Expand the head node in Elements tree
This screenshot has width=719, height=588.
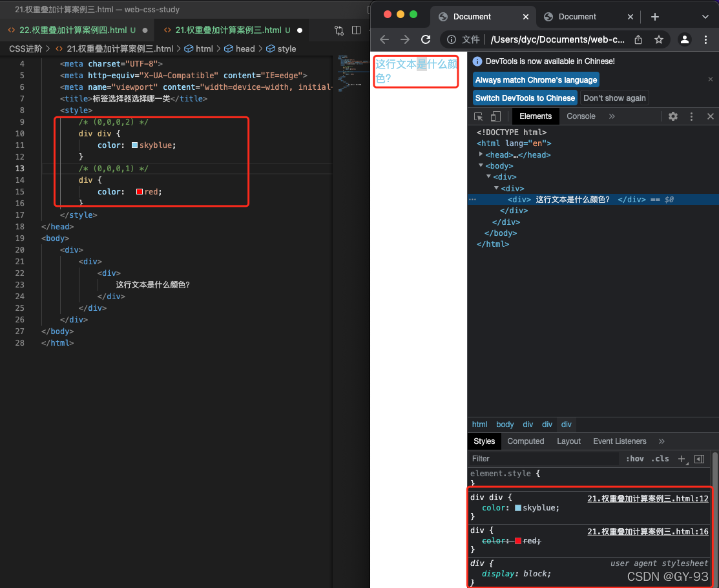click(x=481, y=154)
